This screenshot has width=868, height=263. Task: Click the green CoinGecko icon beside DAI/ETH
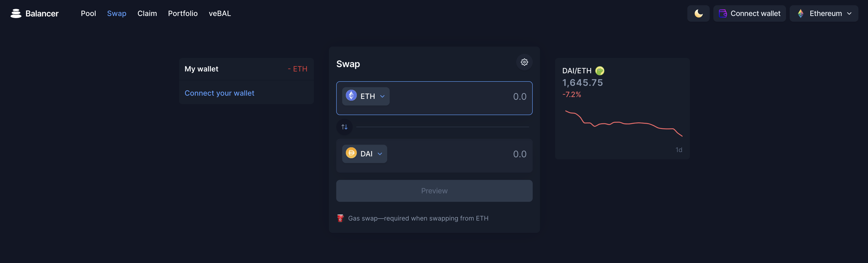coord(600,71)
